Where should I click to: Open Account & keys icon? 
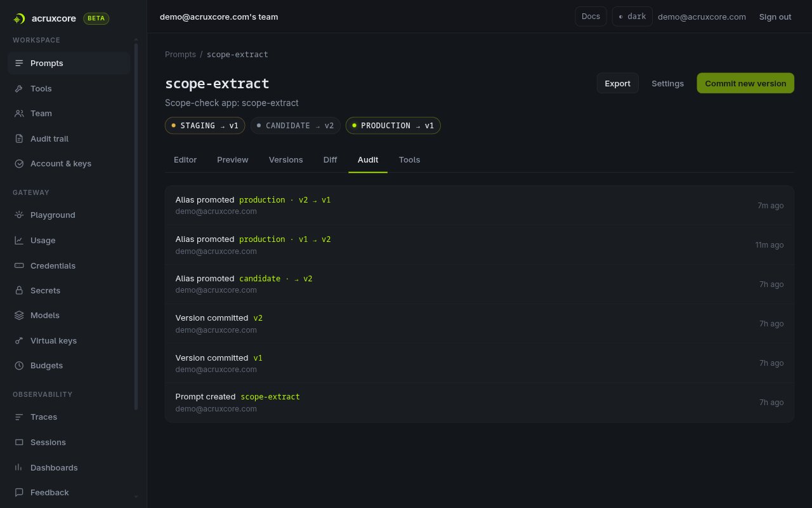point(19,164)
